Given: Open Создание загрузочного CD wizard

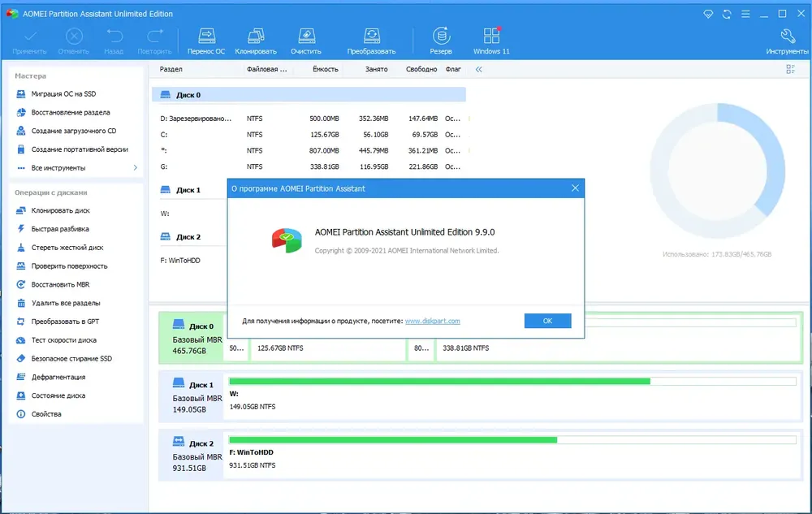Looking at the screenshot, I should pyautogui.click(x=76, y=131).
